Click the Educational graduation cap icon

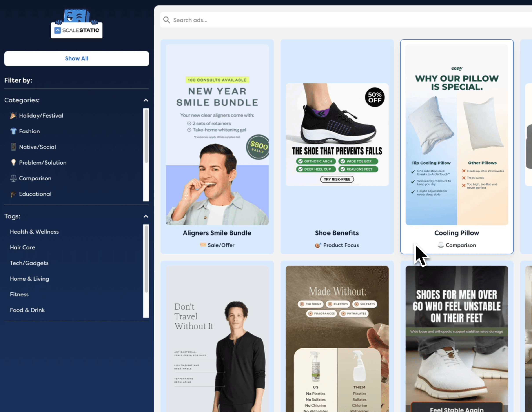click(13, 194)
